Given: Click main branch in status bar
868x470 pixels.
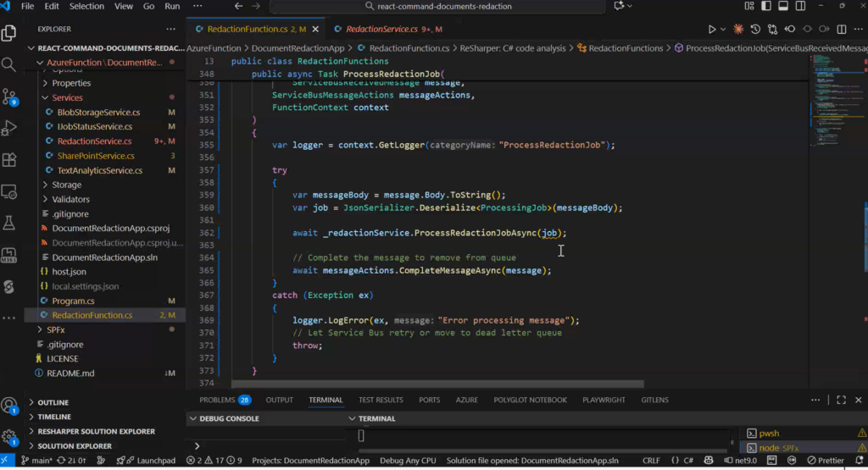Looking at the screenshot, I should point(40,461).
